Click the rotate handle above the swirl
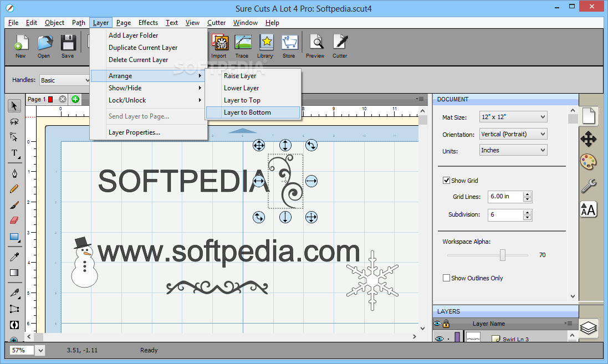 [x=311, y=145]
